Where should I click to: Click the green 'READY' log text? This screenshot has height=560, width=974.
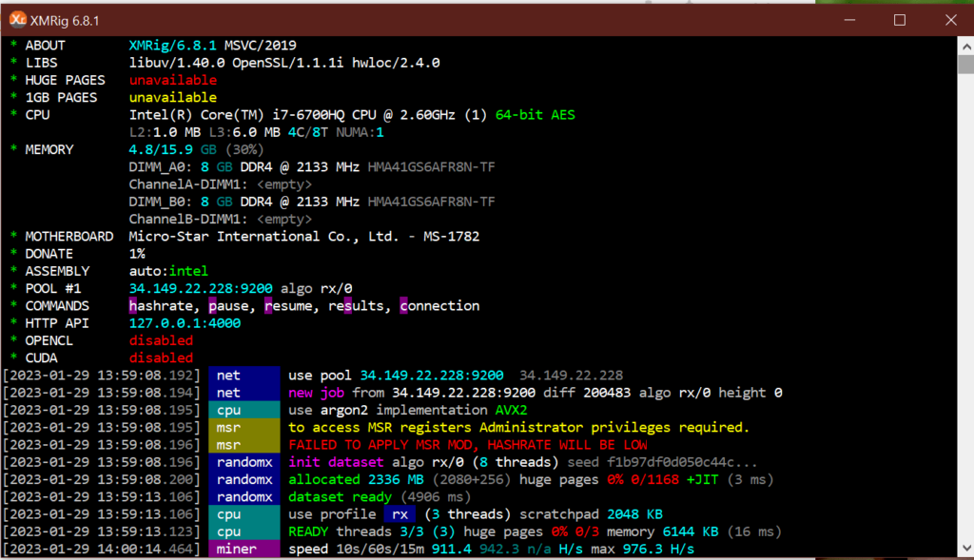pos(308,532)
